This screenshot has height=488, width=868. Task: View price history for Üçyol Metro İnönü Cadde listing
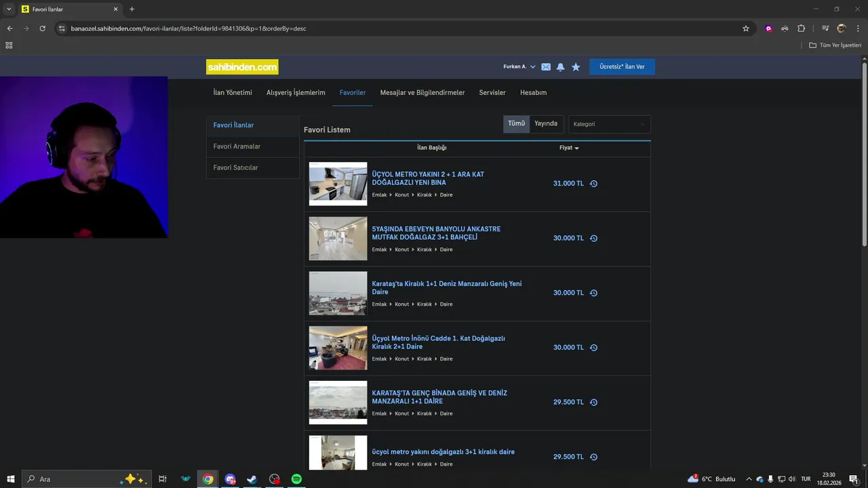(x=593, y=348)
